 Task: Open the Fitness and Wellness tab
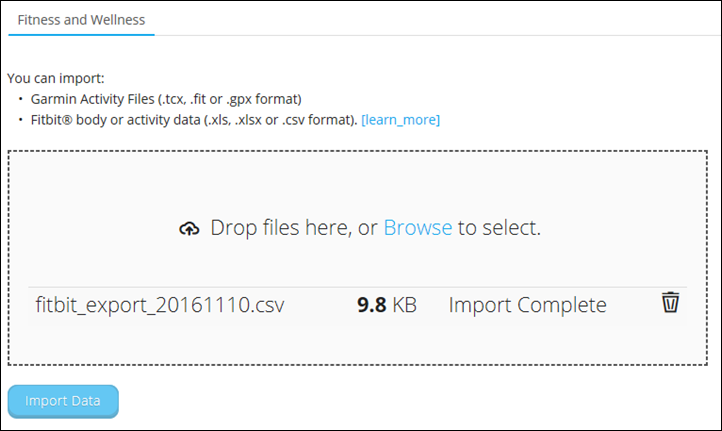(81, 18)
